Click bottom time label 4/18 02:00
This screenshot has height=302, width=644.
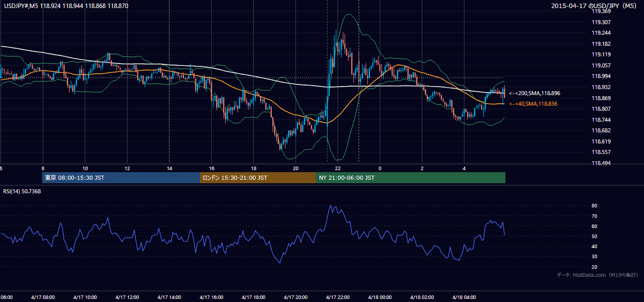[x=422, y=297]
